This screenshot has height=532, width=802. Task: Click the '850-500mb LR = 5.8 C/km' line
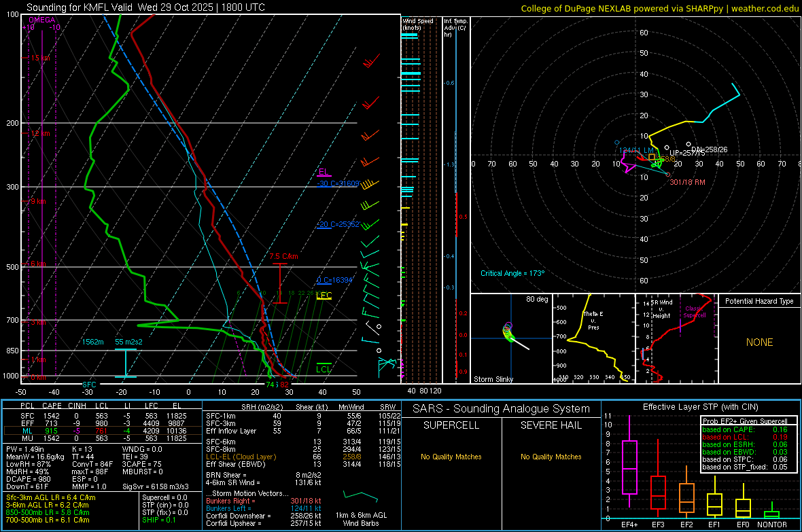click(x=48, y=512)
